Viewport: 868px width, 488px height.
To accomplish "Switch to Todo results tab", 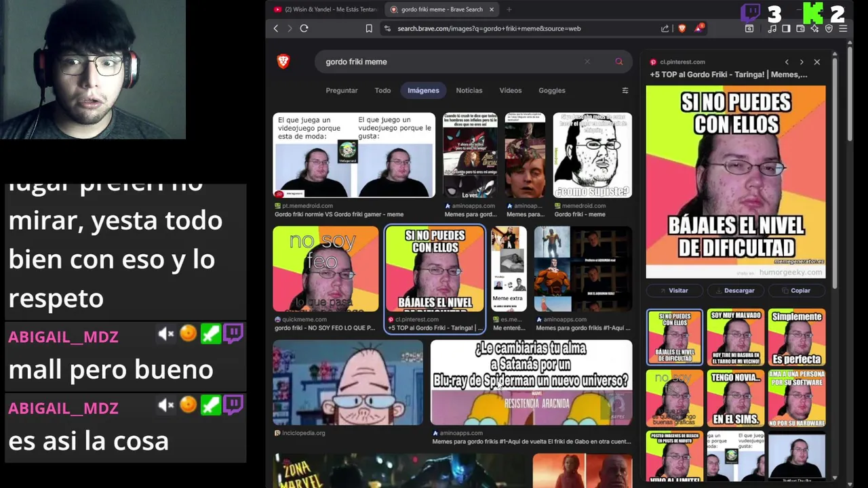I will [382, 90].
